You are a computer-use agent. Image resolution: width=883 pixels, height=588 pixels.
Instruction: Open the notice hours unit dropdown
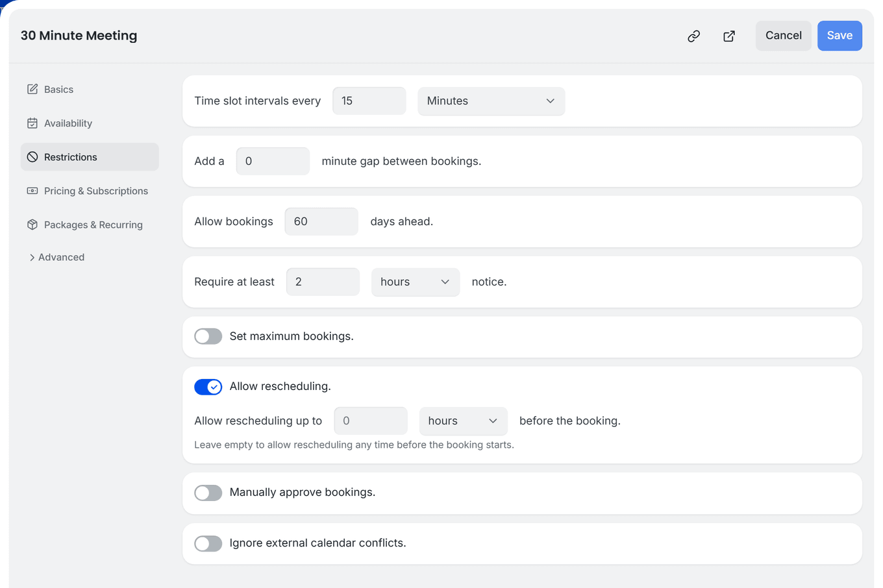(x=416, y=282)
